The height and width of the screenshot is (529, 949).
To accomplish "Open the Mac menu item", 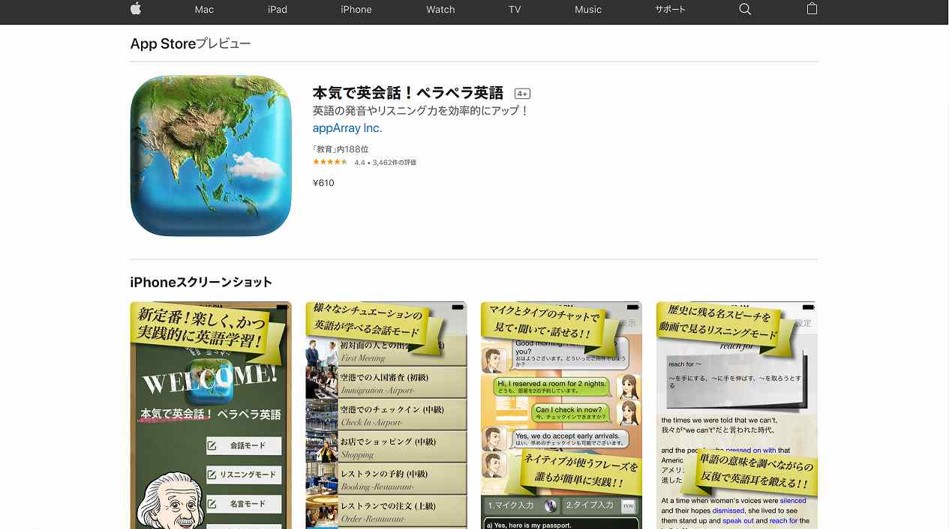I will tap(204, 10).
